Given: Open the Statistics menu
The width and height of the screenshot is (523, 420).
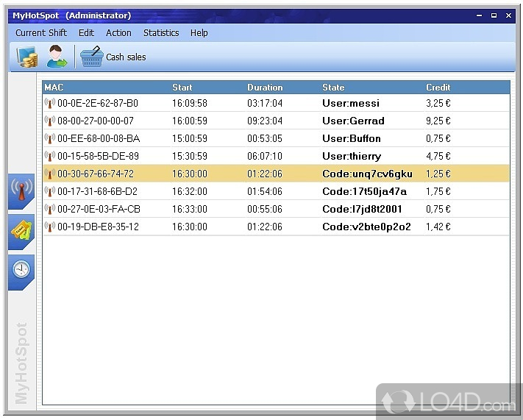Looking at the screenshot, I should point(161,32).
